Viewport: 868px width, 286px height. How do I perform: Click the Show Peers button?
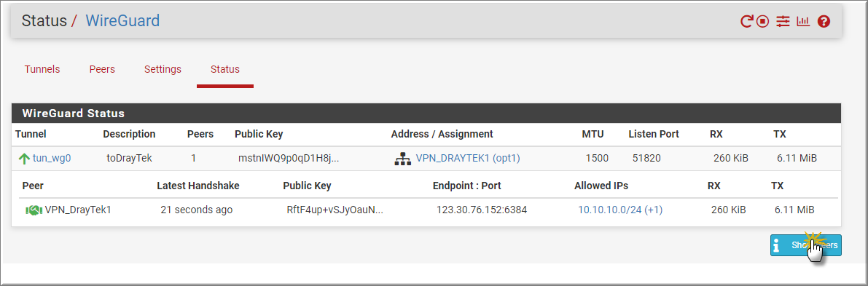click(806, 245)
